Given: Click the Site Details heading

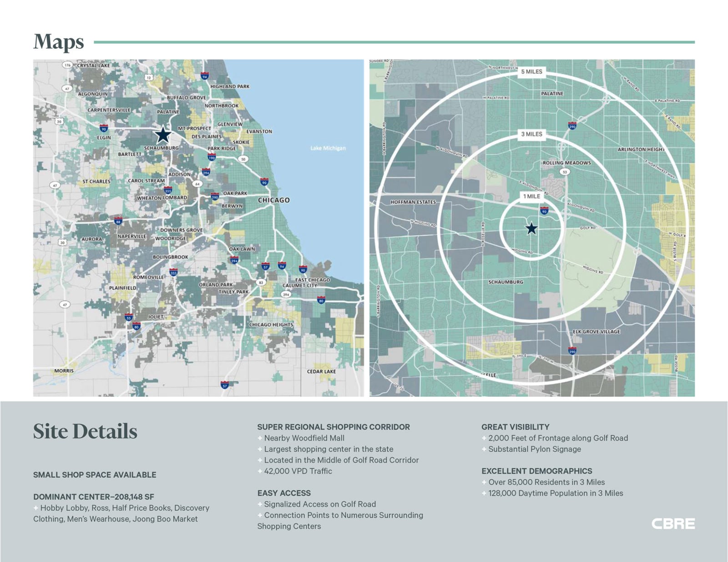Looking at the screenshot, I should click(85, 431).
